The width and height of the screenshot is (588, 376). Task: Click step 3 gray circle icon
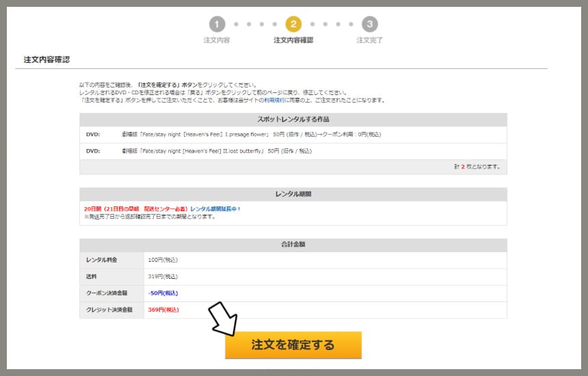[370, 25]
